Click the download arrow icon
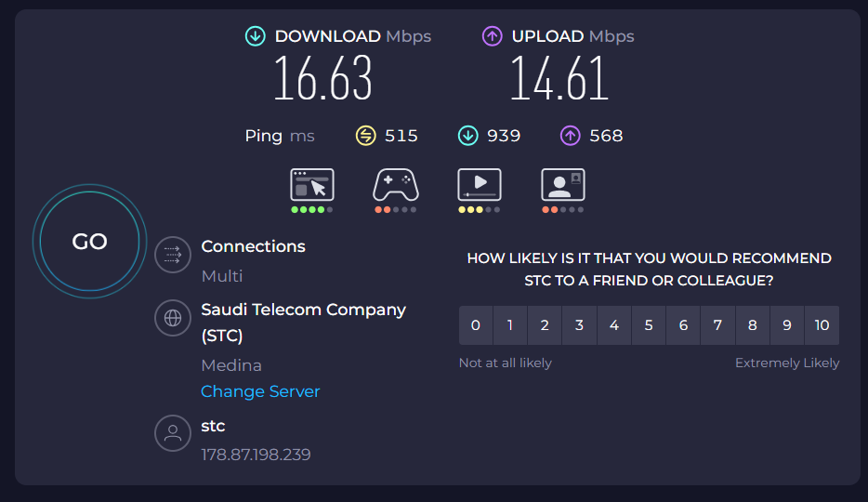This screenshot has width=868, height=502. click(x=255, y=36)
